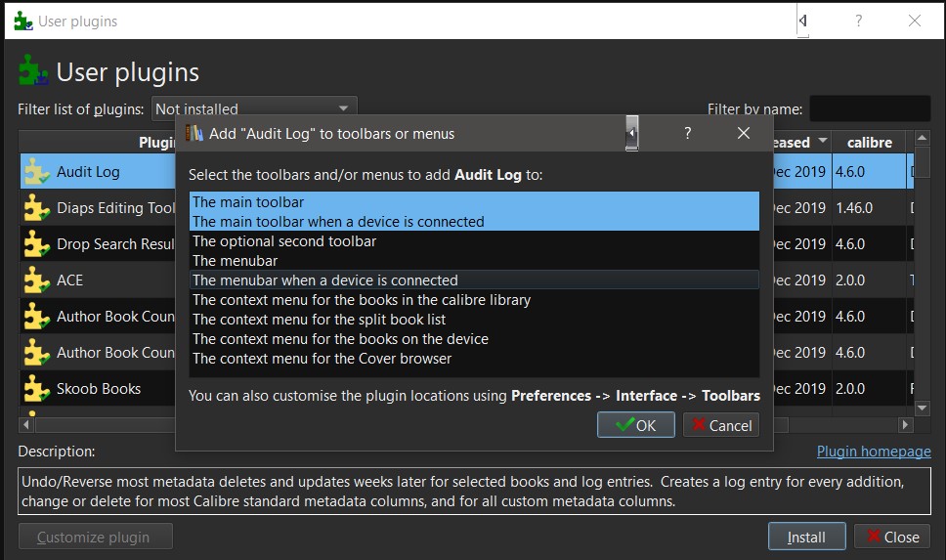
Task: Click the book icon in dialog title
Action: pos(194,133)
